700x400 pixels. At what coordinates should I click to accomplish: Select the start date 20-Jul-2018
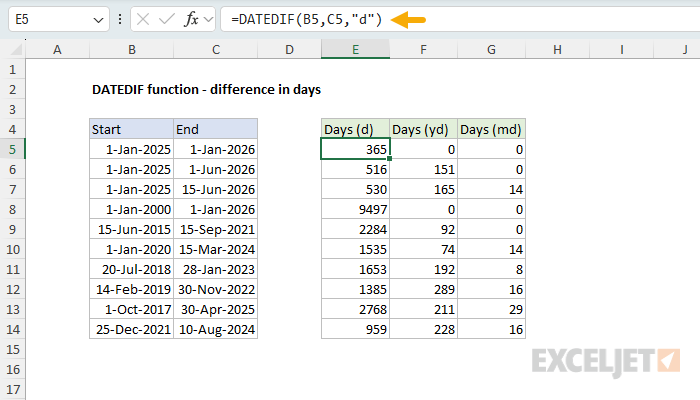[132, 269]
